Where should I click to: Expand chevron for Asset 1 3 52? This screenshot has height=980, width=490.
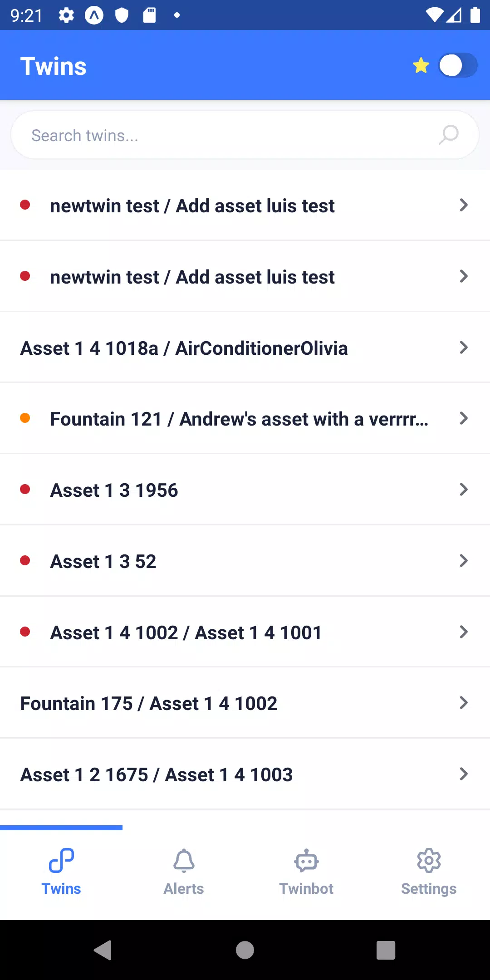point(464,561)
